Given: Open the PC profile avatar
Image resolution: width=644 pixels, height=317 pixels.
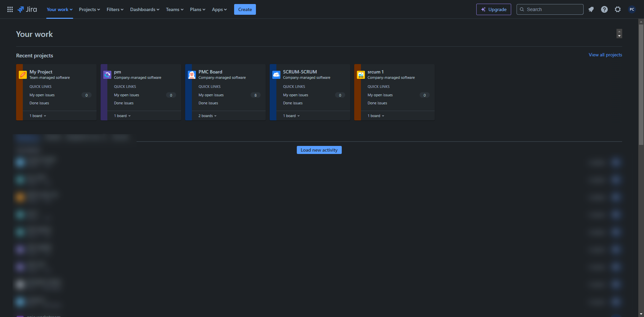Looking at the screenshot, I should (632, 9).
